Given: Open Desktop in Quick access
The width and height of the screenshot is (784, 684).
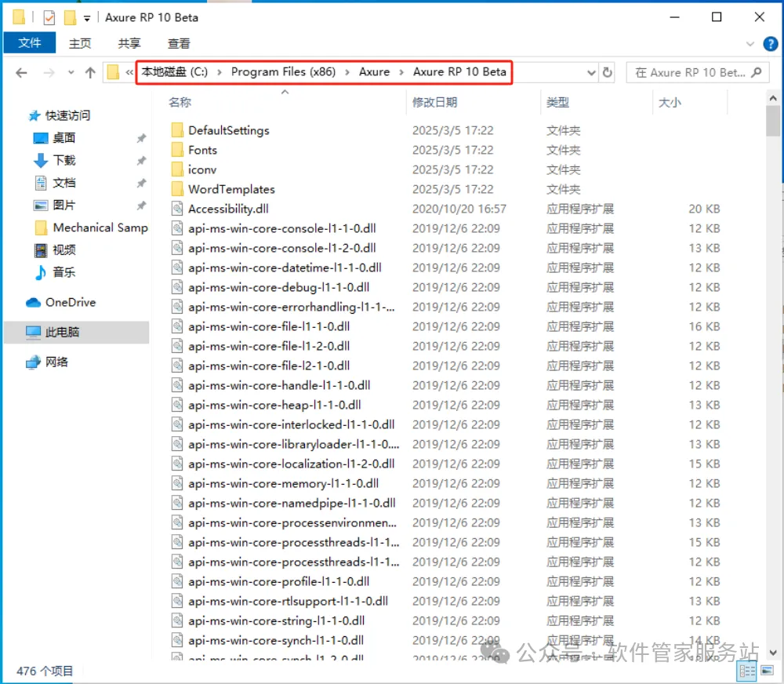Looking at the screenshot, I should point(64,138).
